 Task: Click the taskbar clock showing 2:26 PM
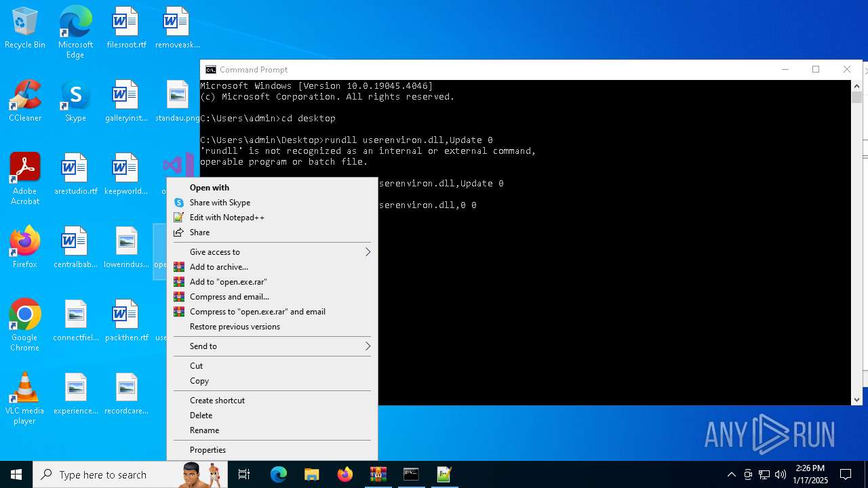pyautogui.click(x=810, y=474)
